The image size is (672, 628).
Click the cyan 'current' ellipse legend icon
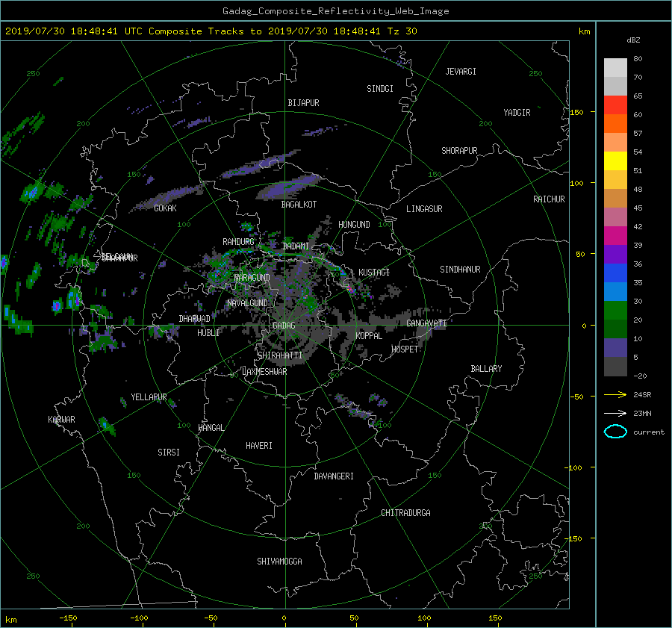(615, 432)
